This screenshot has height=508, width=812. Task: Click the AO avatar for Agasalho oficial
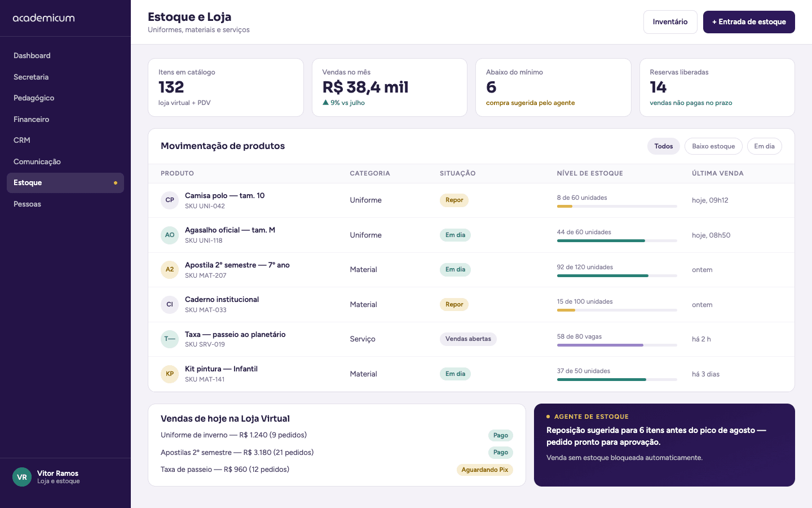[170, 235]
